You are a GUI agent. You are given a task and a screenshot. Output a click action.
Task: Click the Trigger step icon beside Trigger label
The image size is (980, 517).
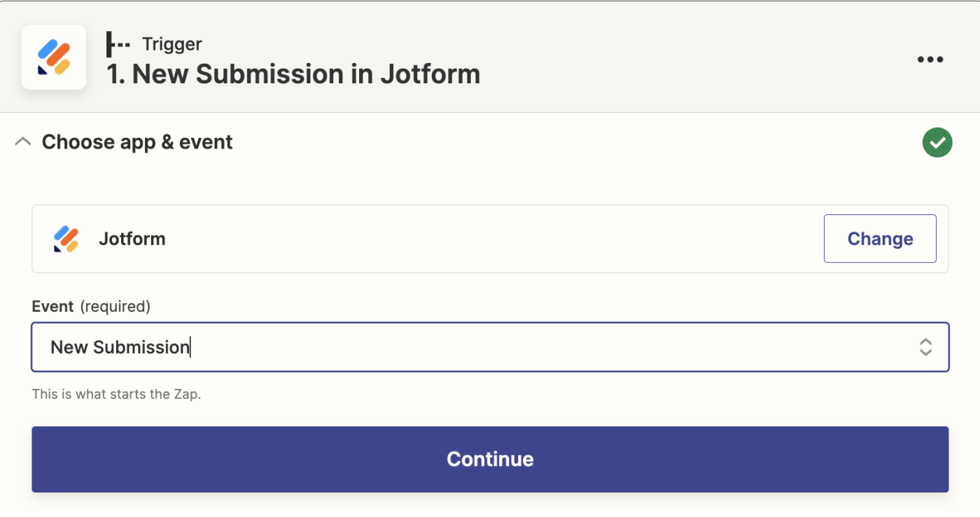(x=118, y=44)
